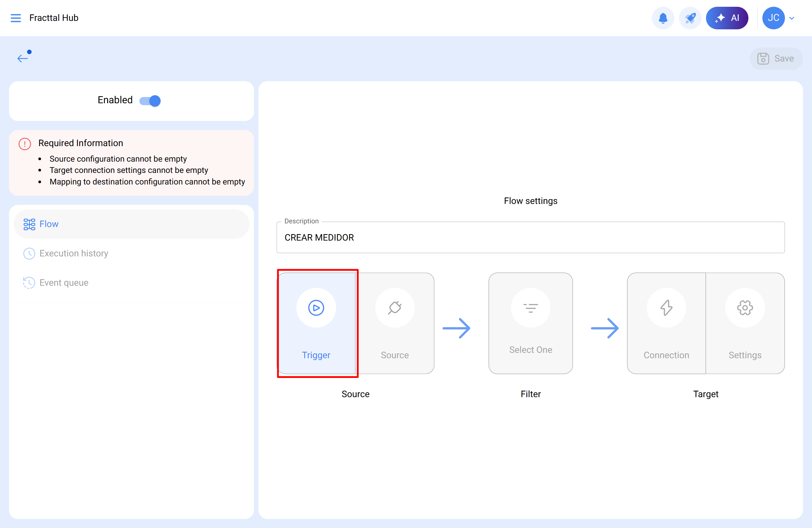Switch to the Flow section

click(x=49, y=224)
